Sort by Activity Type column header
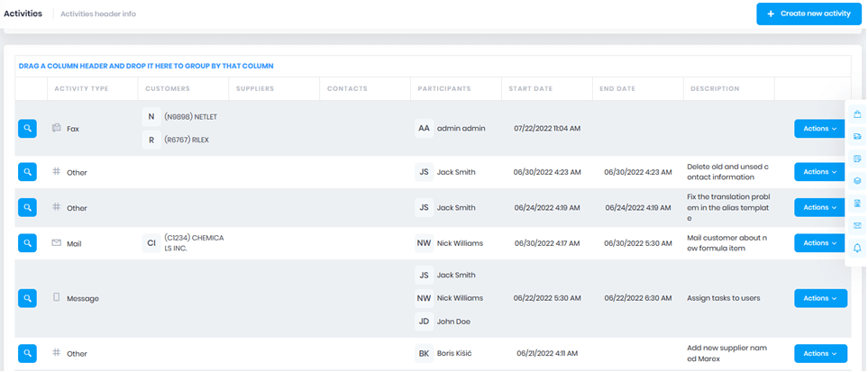Image resolution: width=868 pixels, height=372 pixels. coord(81,88)
